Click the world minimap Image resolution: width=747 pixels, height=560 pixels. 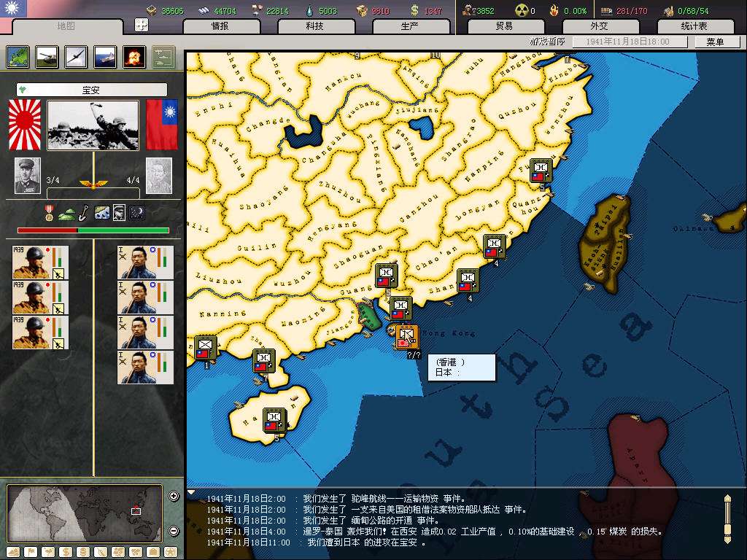click(86, 513)
